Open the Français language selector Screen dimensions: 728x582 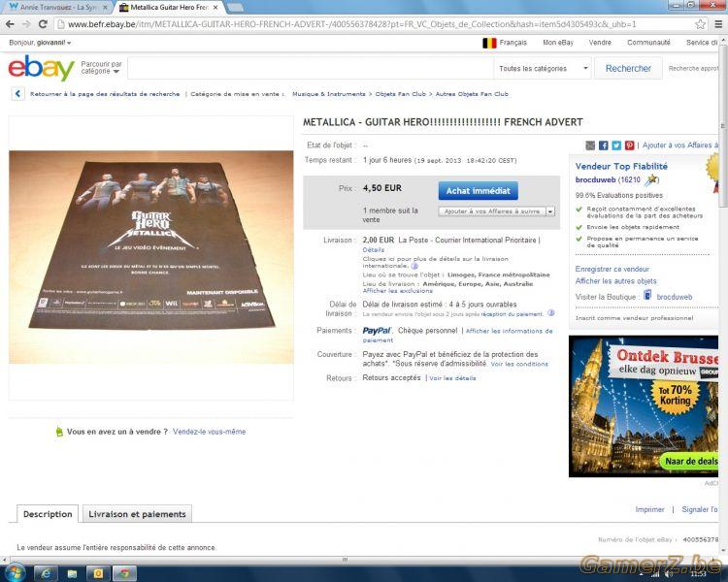click(x=513, y=43)
